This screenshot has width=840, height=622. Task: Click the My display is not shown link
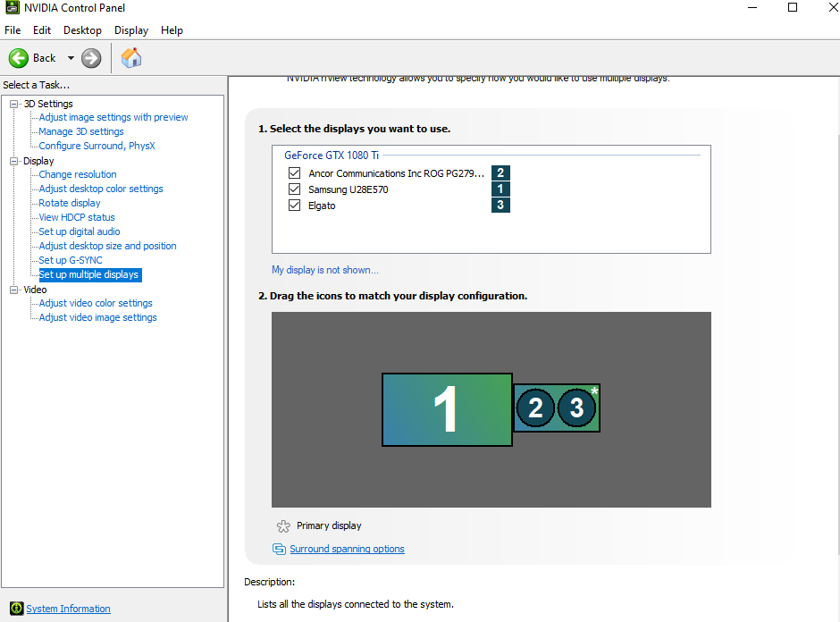coord(325,270)
